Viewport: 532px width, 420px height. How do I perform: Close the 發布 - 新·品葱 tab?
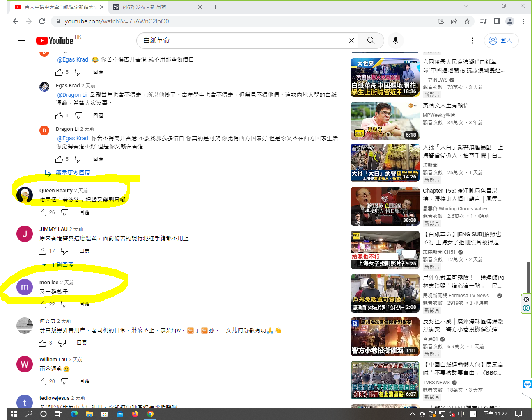point(200,7)
